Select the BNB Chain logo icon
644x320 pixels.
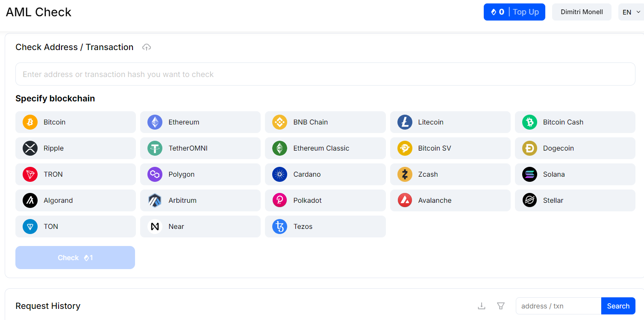tap(279, 122)
